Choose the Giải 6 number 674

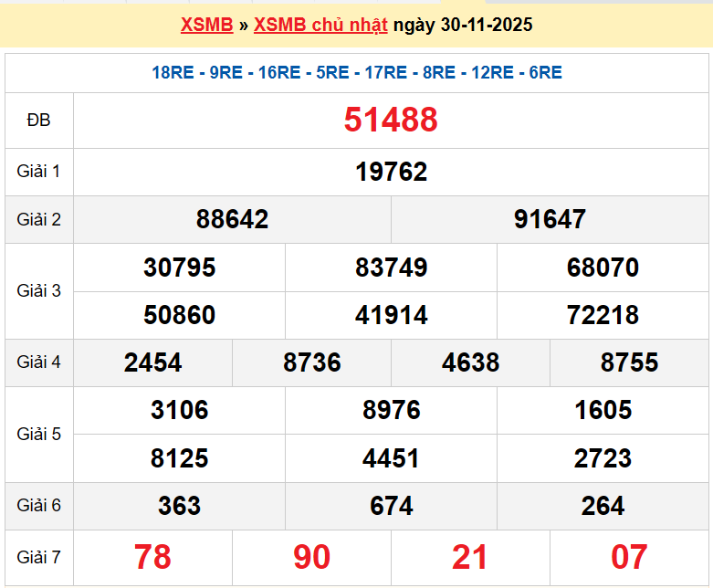pyautogui.click(x=391, y=506)
